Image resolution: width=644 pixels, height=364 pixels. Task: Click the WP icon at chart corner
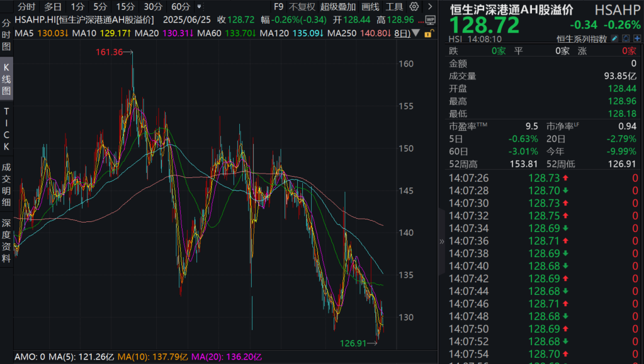(430, 19)
